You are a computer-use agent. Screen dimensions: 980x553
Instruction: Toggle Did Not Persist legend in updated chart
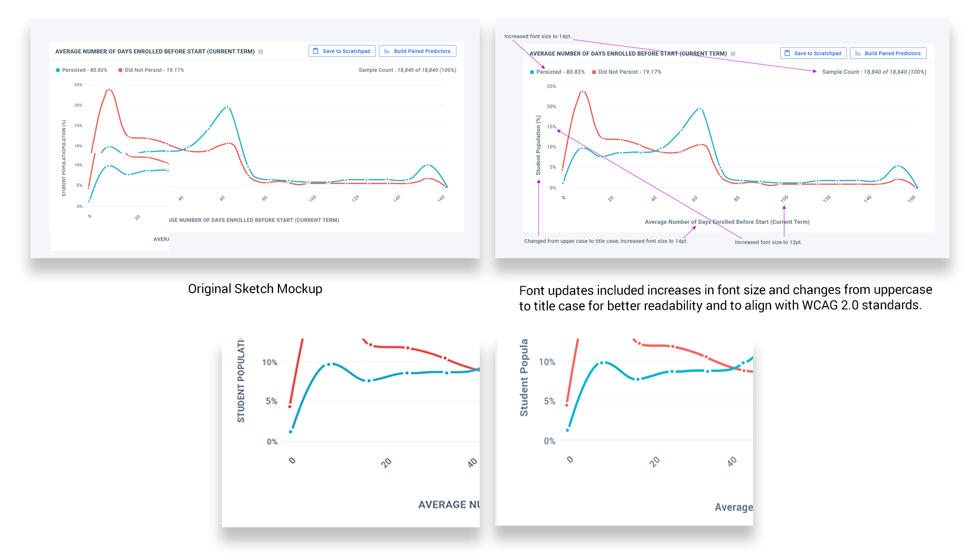pyautogui.click(x=626, y=72)
